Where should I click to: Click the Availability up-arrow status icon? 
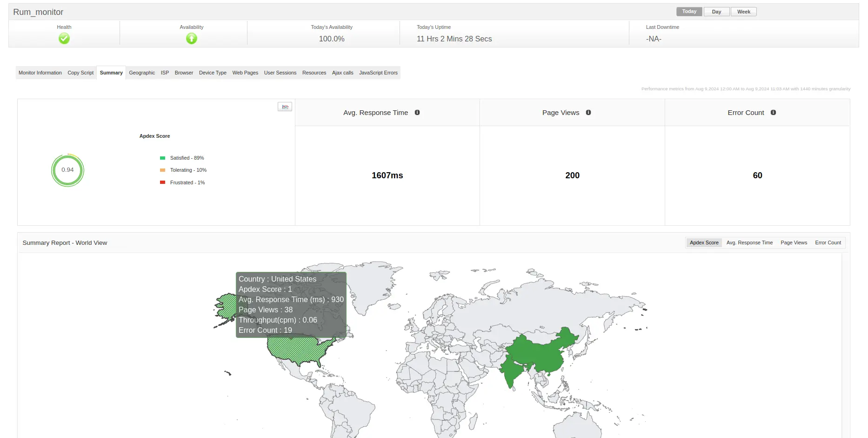pyautogui.click(x=191, y=39)
